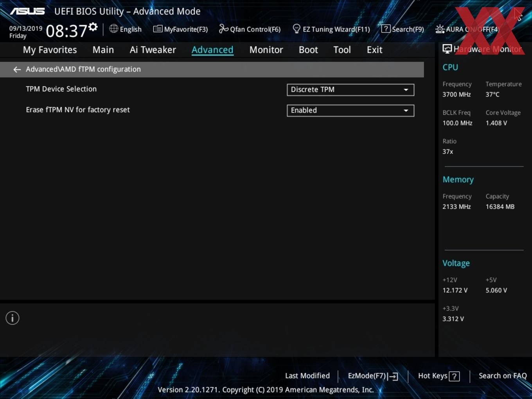Click +5V value 5.060 V
The image size is (532, 399).
[496, 290]
